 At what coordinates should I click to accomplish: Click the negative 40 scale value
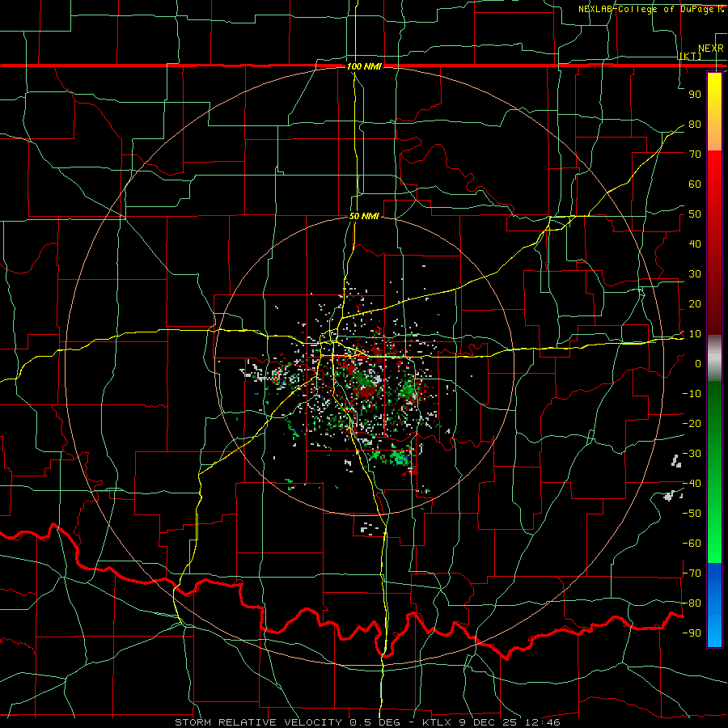(x=692, y=484)
